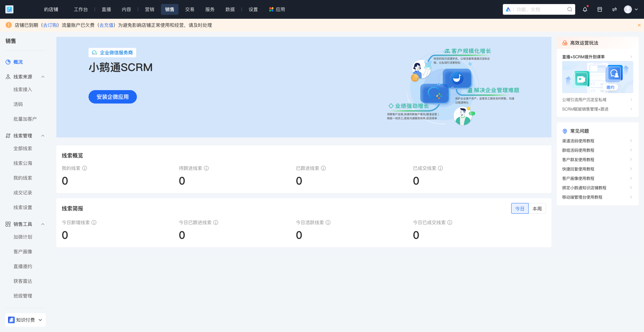Viewport: 644px width, 332px height.
Task: Open 群组活码使用教程 link
Action: pyautogui.click(x=578, y=150)
